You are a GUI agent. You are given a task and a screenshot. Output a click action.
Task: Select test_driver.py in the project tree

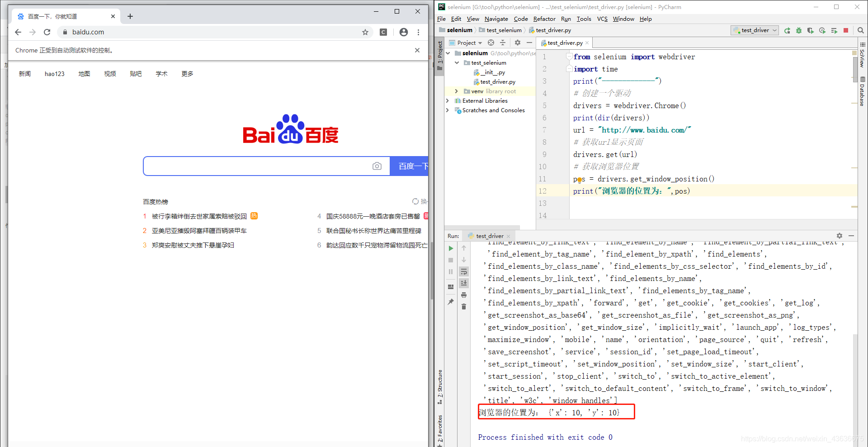pyautogui.click(x=495, y=81)
